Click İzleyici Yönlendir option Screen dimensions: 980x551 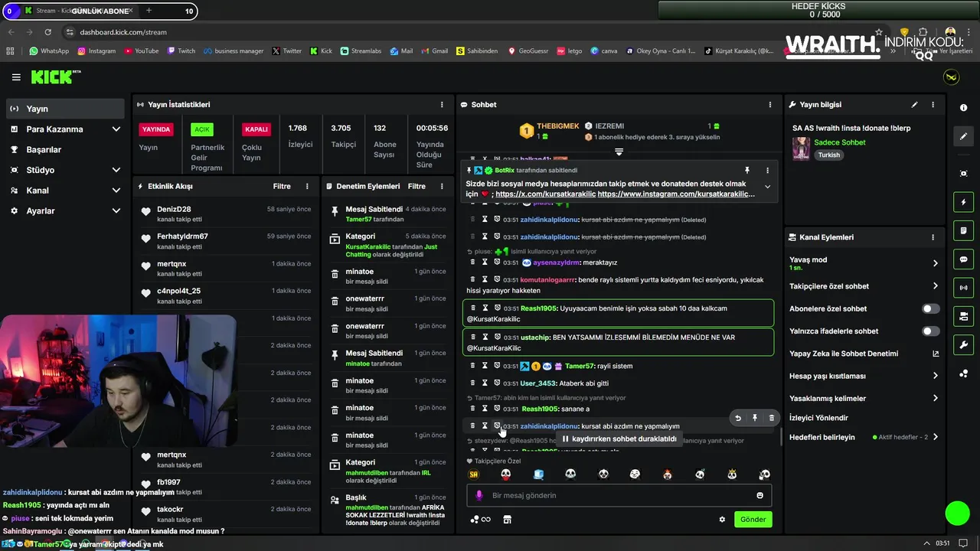tap(819, 418)
